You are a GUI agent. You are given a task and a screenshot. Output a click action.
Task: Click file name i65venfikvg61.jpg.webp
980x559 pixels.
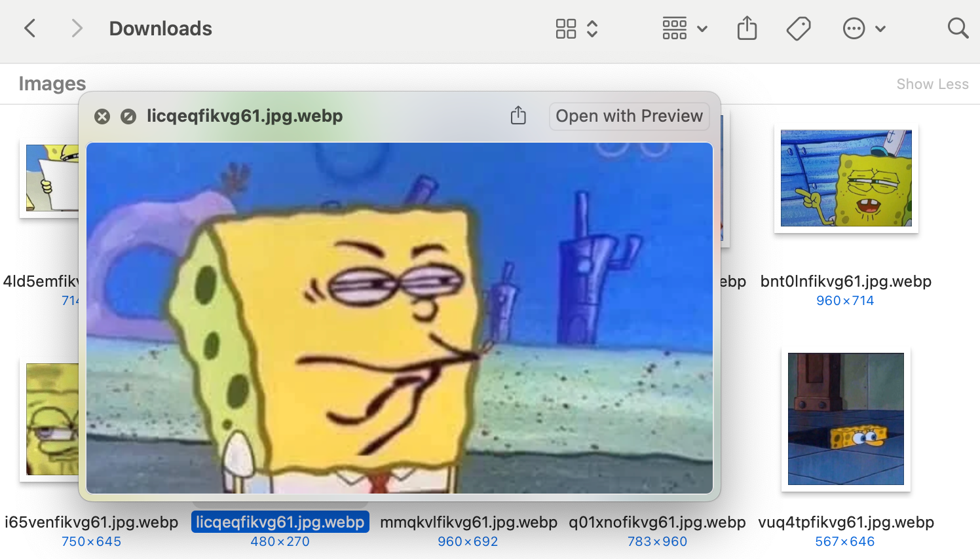(x=91, y=522)
